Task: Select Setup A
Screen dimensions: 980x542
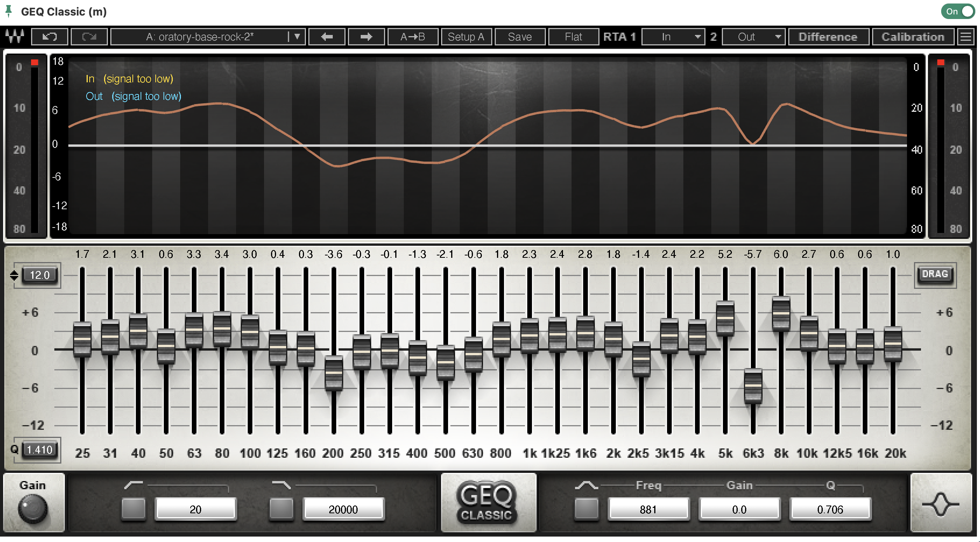Action: click(x=466, y=36)
